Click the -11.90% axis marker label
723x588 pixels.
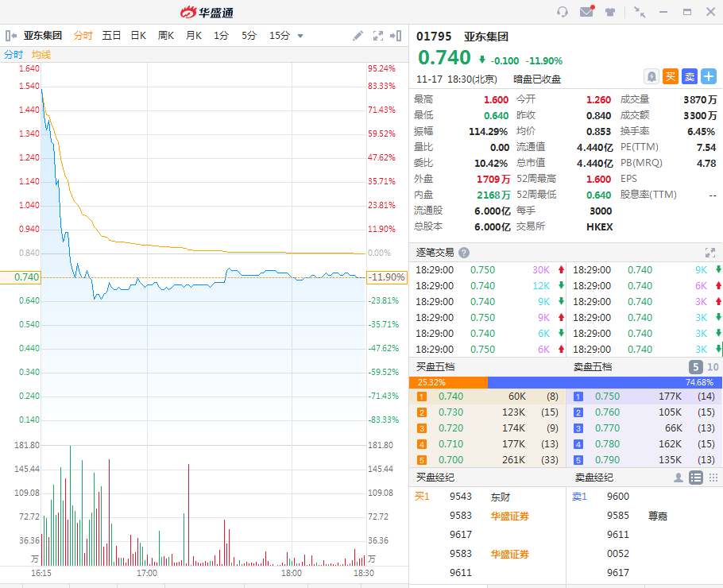coord(387,277)
